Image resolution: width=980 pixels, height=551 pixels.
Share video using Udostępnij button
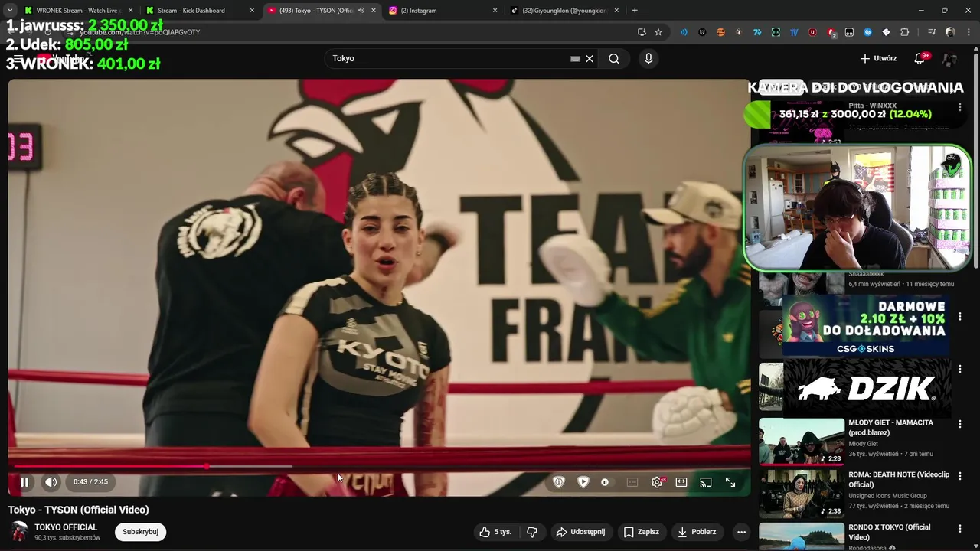pyautogui.click(x=580, y=532)
